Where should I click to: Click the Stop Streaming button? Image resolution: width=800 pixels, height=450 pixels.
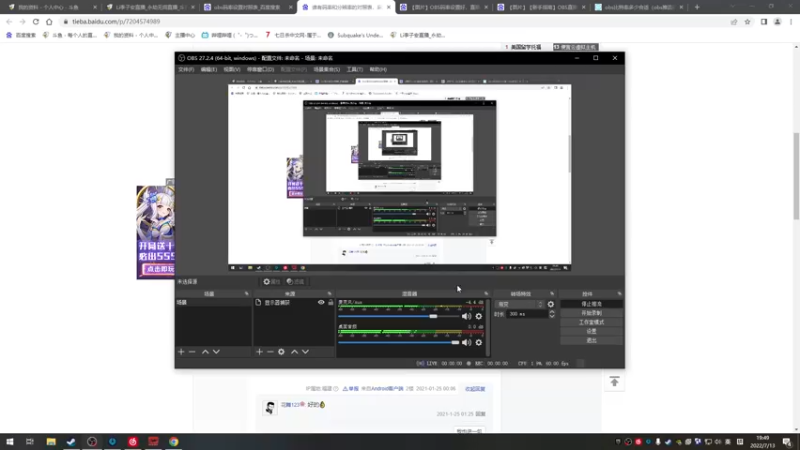coord(591,304)
